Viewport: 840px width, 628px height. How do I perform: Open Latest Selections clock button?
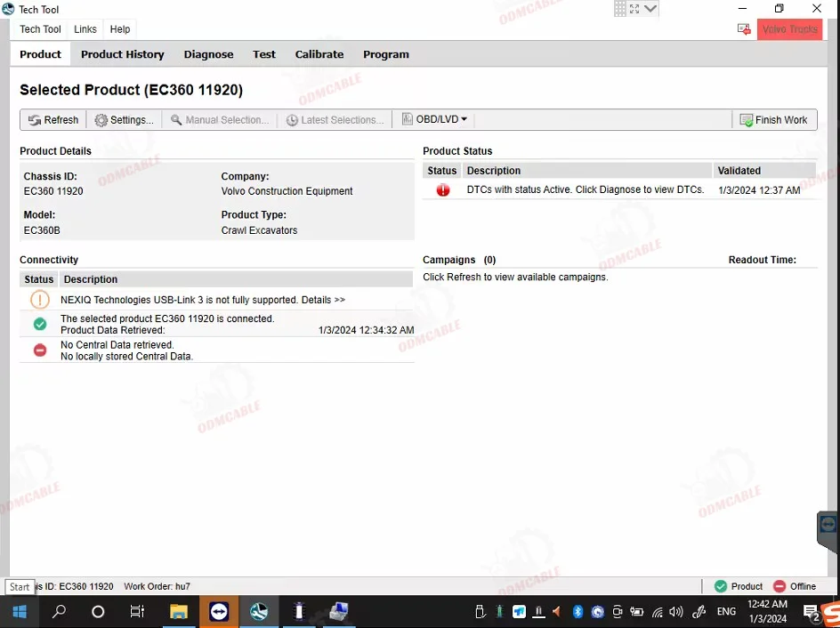(335, 120)
